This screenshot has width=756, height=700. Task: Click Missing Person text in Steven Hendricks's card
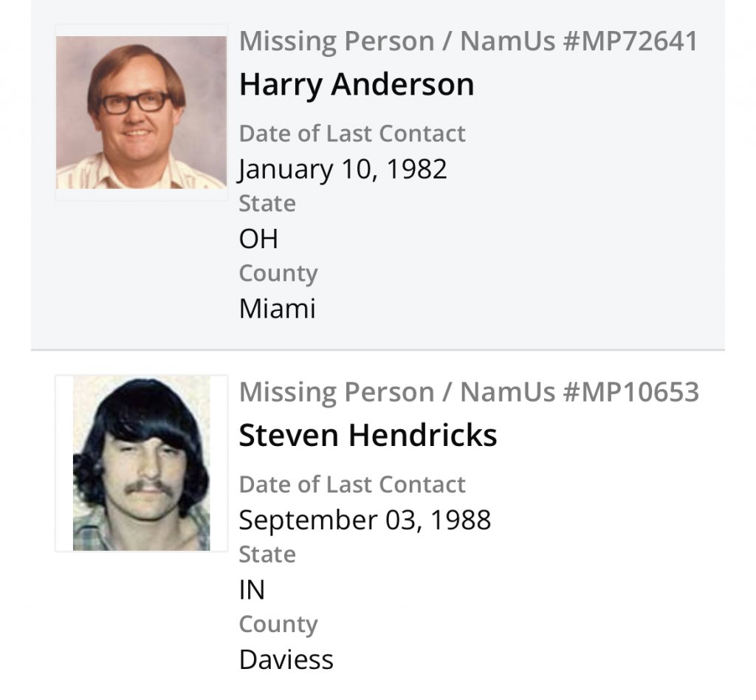point(335,392)
